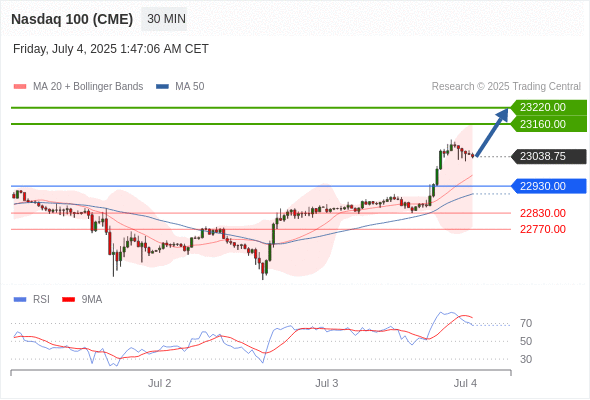Click the Jul 3 date axis label
590x400 pixels.
coord(327,383)
